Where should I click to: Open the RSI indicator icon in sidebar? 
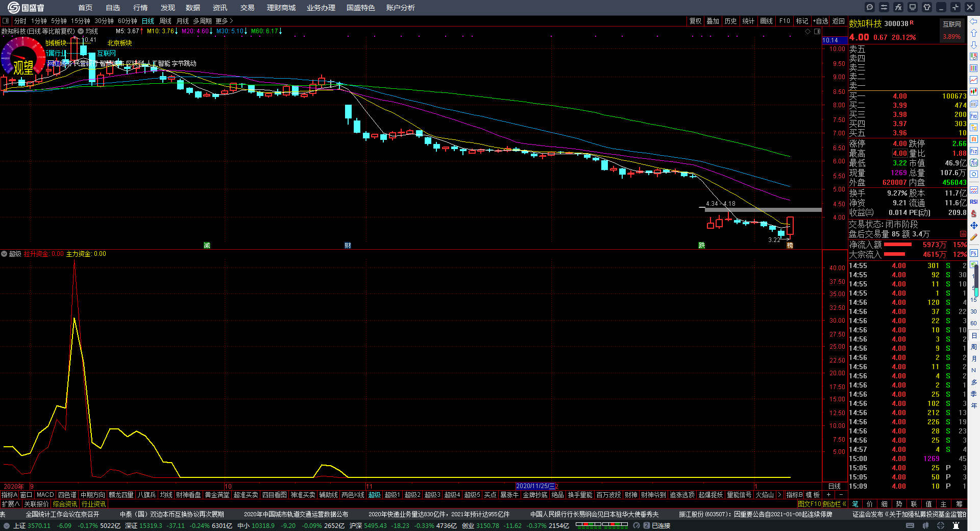pos(974,202)
